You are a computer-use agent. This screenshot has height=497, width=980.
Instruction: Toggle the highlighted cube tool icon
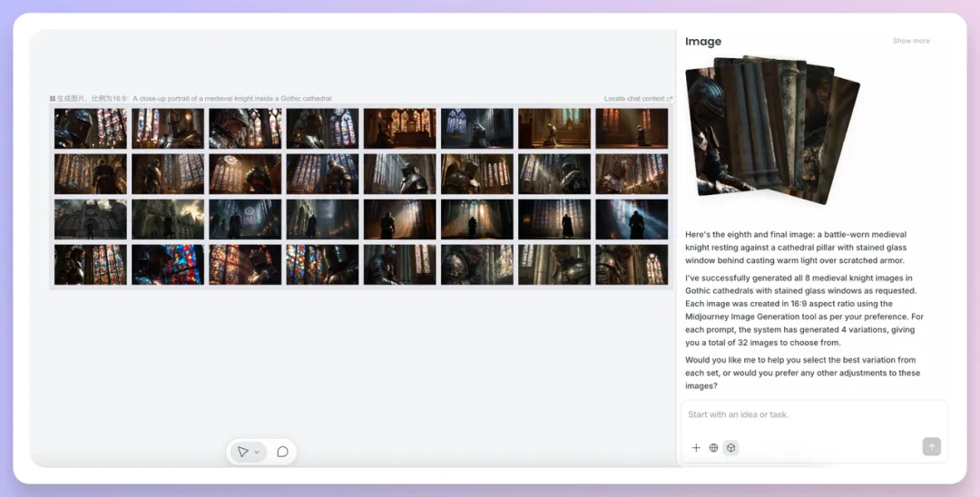[730, 447]
